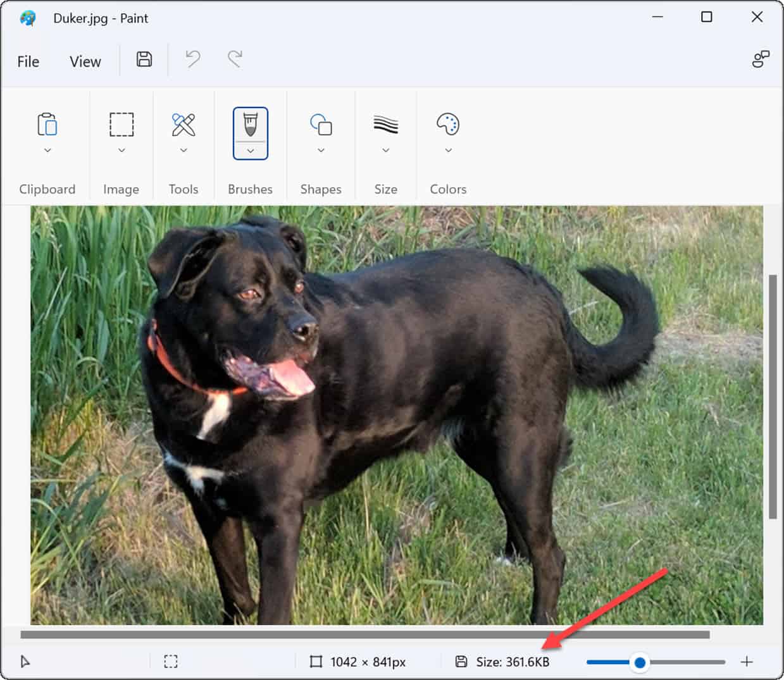Image resolution: width=784 pixels, height=680 pixels.
Task: Adjust the zoom slider in status bar
Action: [639, 662]
